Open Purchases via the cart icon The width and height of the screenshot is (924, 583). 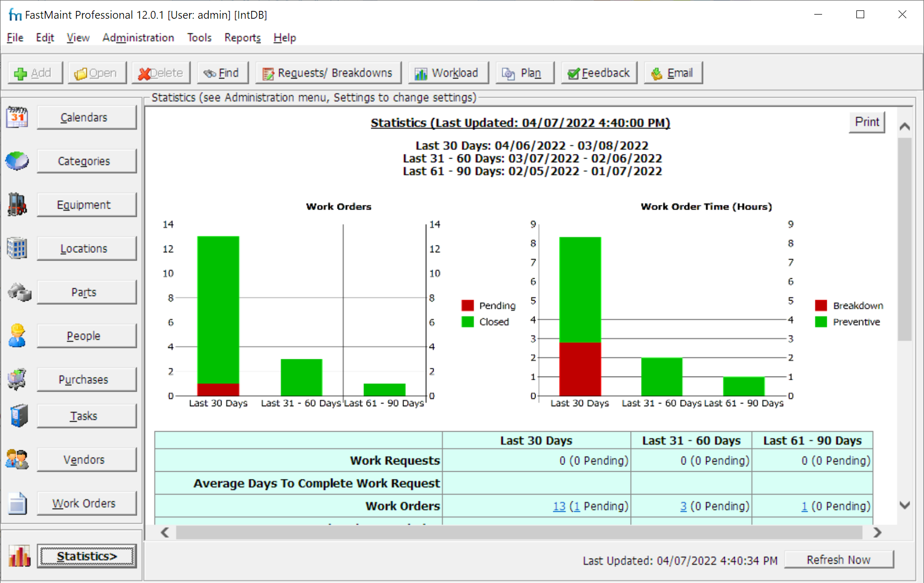pyautogui.click(x=17, y=379)
